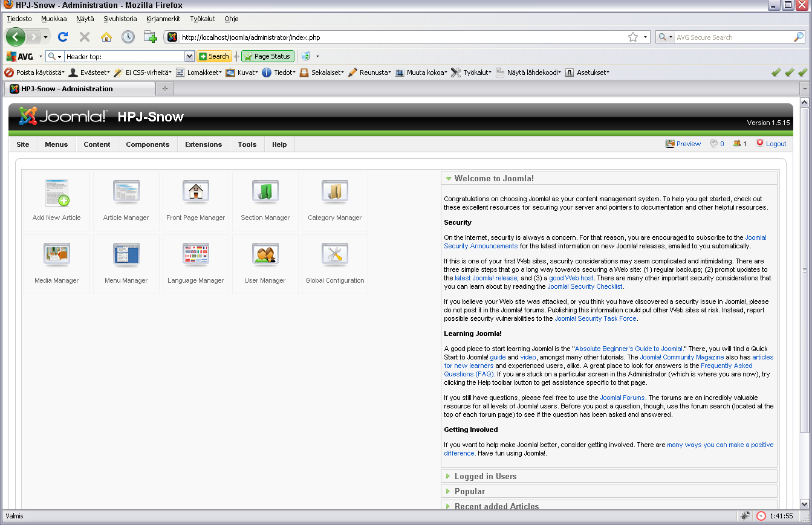Image resolution: width=812 pixels, height=525 pixels.
Task: Open the Help menu in Joomla
Action: coord(279,144)
